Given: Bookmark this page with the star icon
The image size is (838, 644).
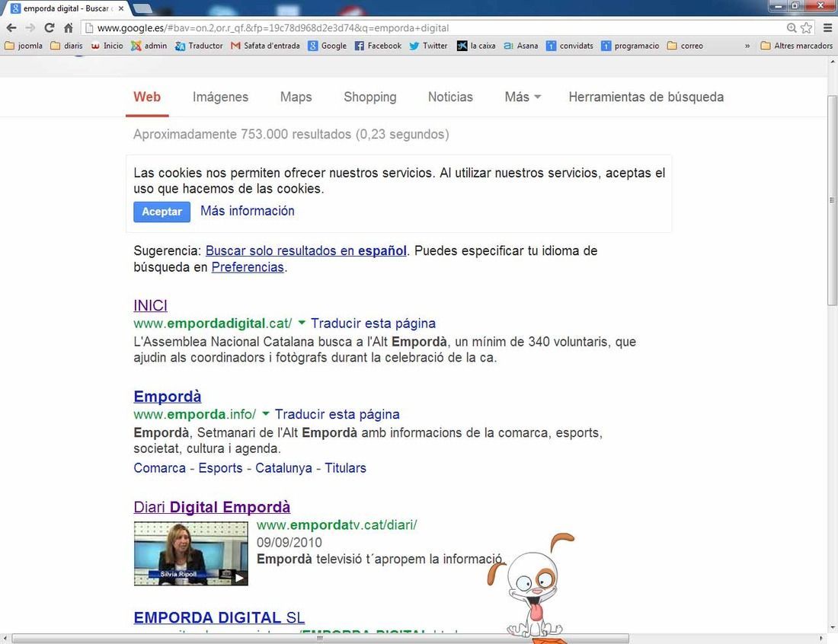Looking at the screenshot, I should [x=807, y=27].
